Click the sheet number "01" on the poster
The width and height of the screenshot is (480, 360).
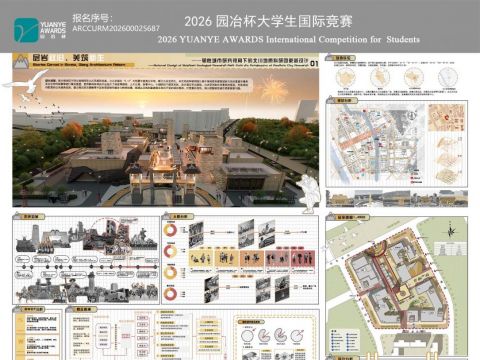click(314, 63)
